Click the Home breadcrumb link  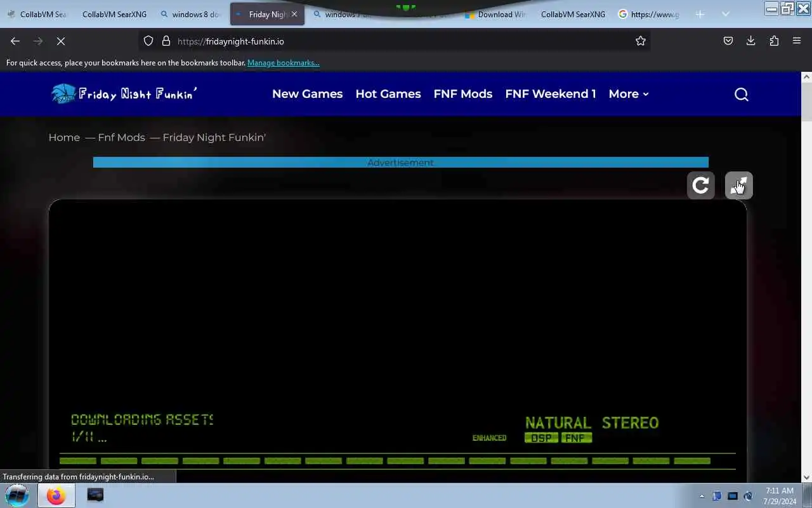click(64, 137)
